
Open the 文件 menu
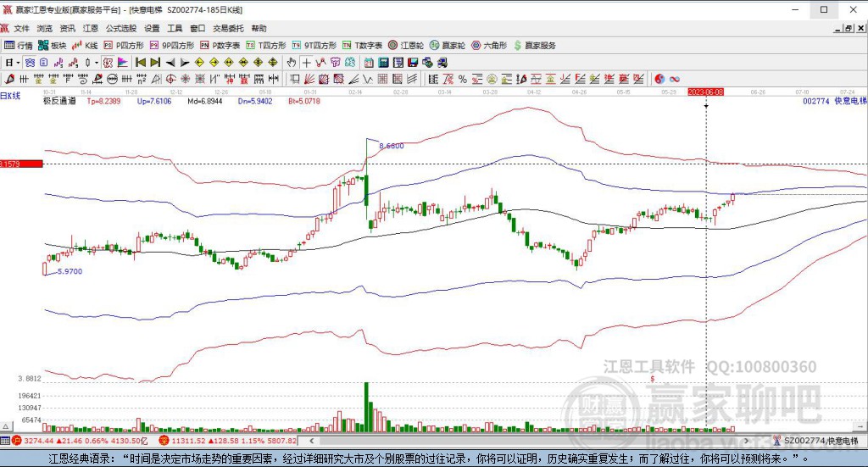pyautogui.click(x=21, y=28)
